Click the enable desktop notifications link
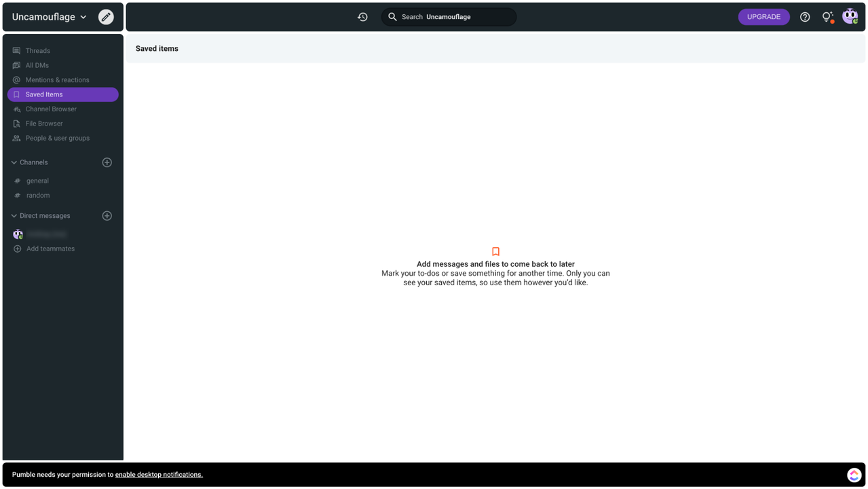This screenshot has width=868, height=489. click(159, 475)
